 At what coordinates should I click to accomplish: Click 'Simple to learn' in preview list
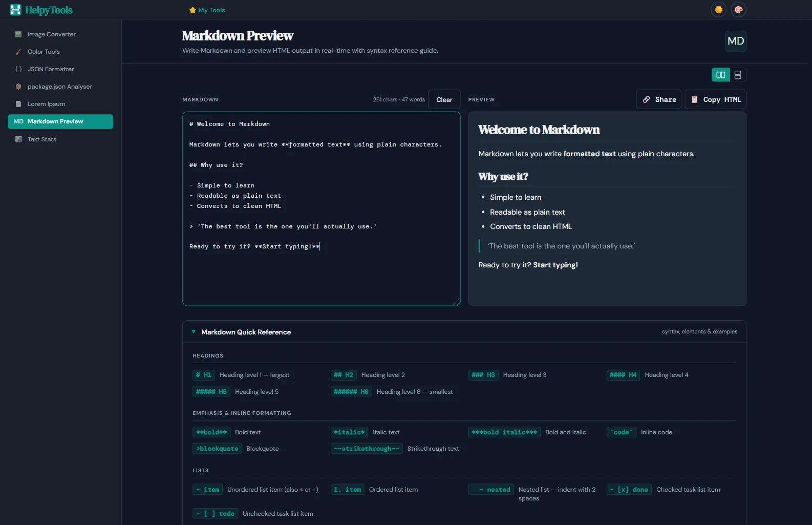(x=516, y=197)
